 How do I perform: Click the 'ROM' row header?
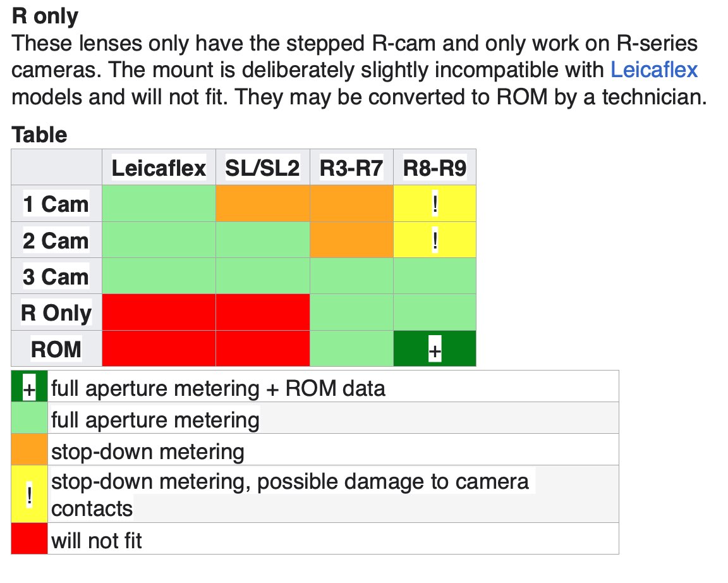(56, 349)
